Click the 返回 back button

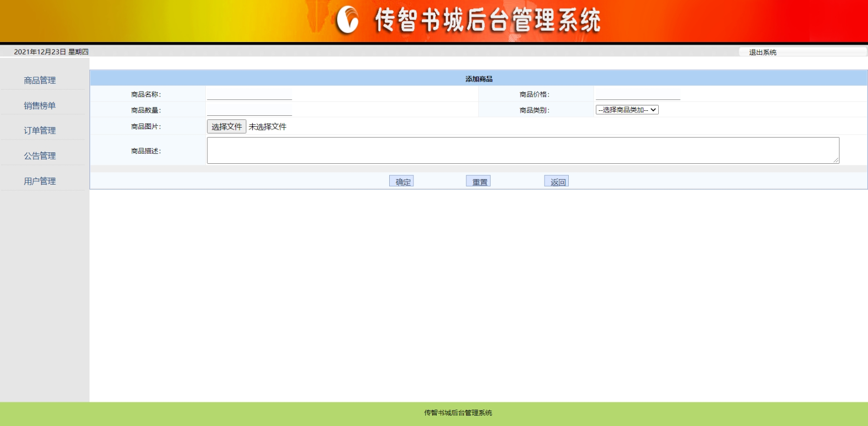556,181
